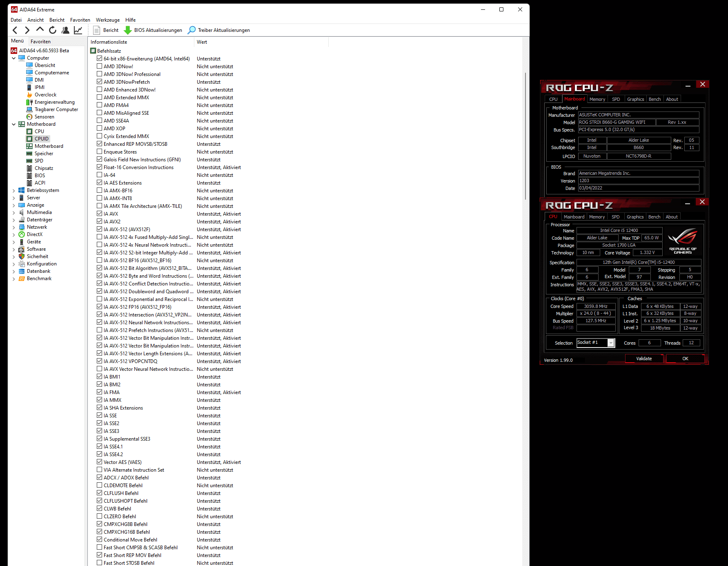Click the Validate button in CPU-Z

[644, 359]
